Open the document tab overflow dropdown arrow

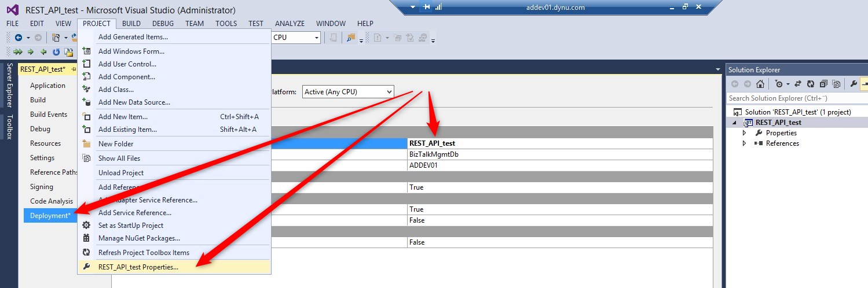pos(717,69)
